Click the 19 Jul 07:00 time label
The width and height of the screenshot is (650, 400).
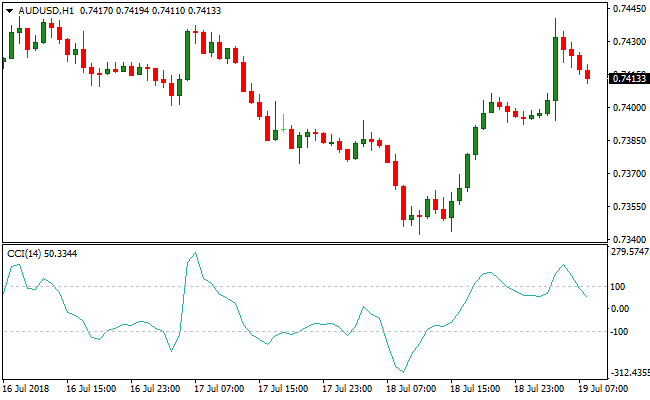(603, 389)
